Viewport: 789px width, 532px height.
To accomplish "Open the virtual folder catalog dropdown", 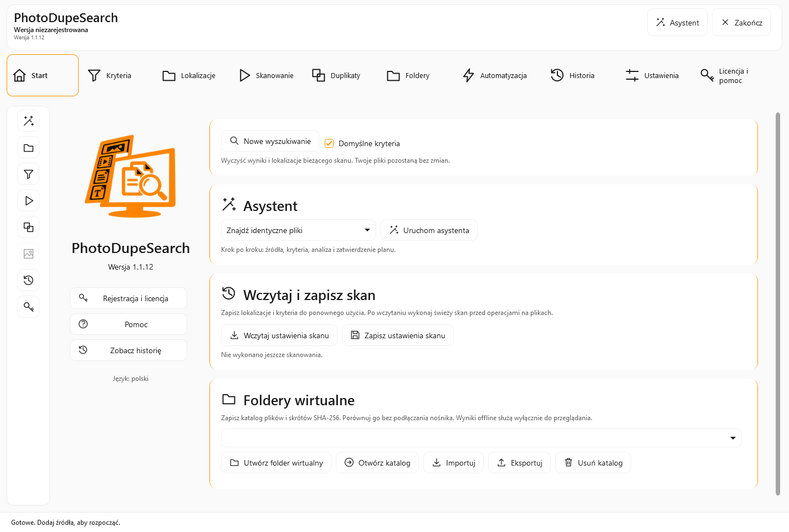I will pos(481,438).
